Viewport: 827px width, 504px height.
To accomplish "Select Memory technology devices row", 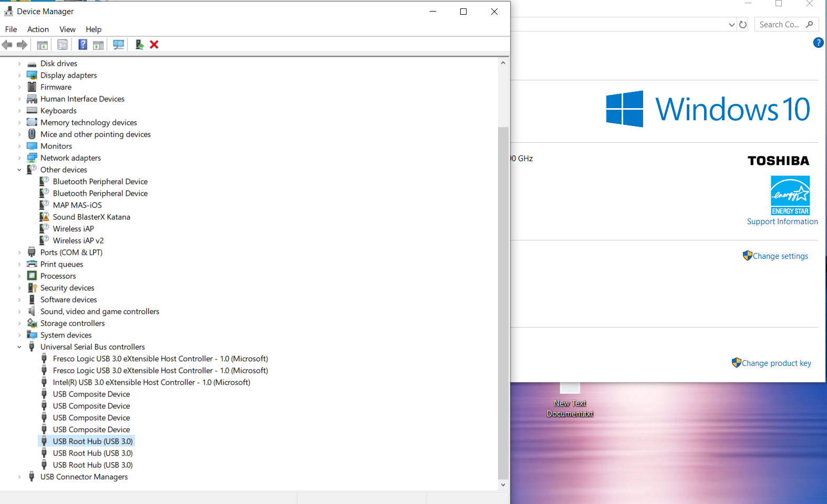I will (x=88, y=122).
